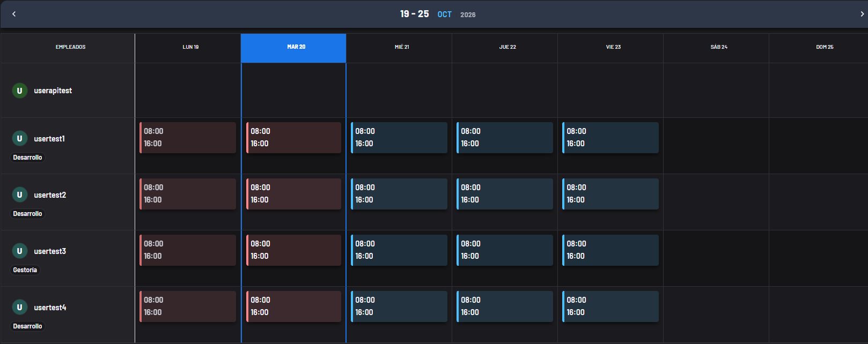Open usertest3's Friday 23 shift block
This screenshot has width=868, height=344.
tap(610, 250)
